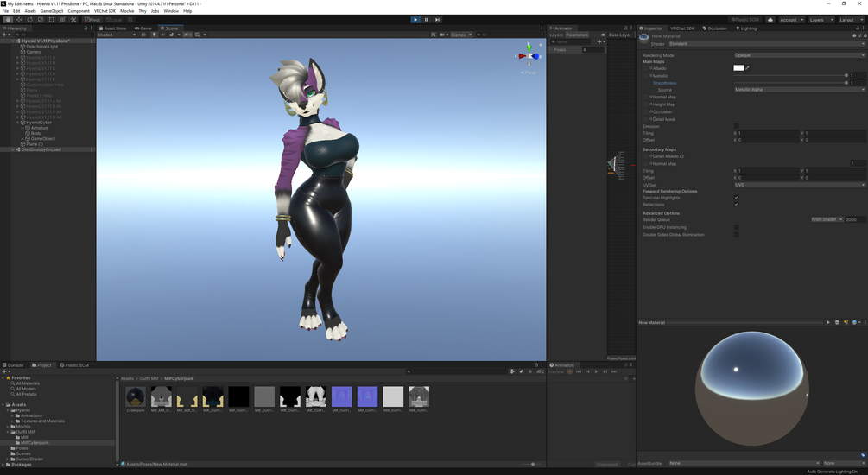The height and width of the screenshot is (475, 868).
Task: Switch to the Console tab
Action: point(13,364)
